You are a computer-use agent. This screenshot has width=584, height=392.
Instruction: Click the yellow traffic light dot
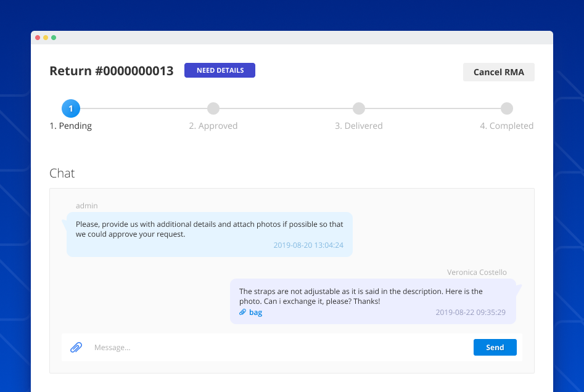coord(46,37)
